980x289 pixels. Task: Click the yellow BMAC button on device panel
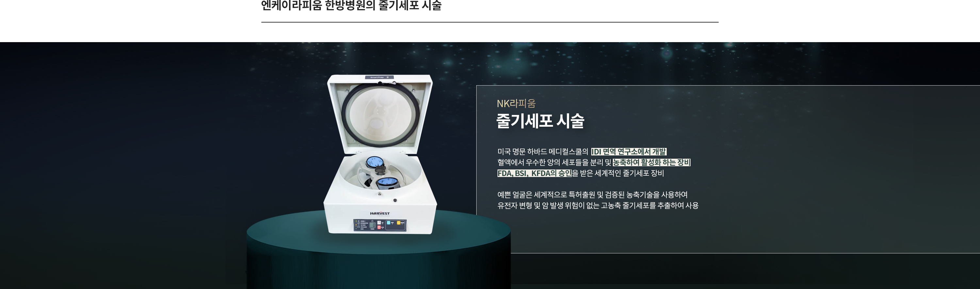pyautogui.click(x=399, y=223)
